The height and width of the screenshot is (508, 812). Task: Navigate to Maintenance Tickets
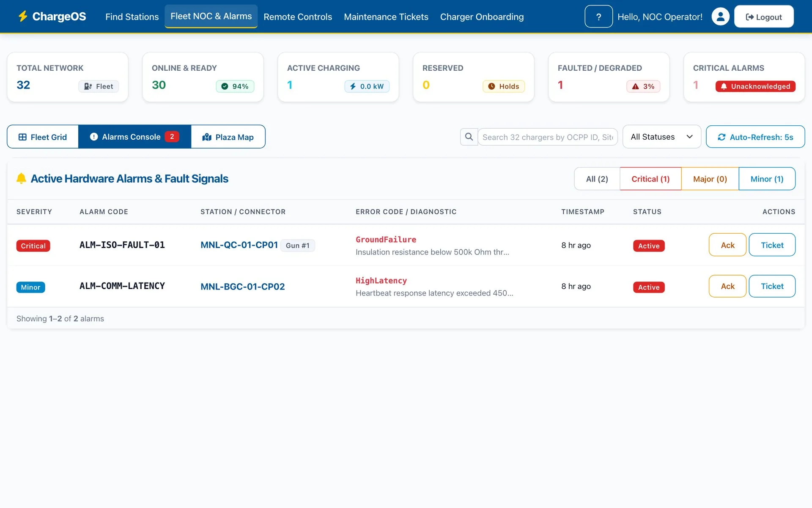pyautogui.click(x=386, y=17)
